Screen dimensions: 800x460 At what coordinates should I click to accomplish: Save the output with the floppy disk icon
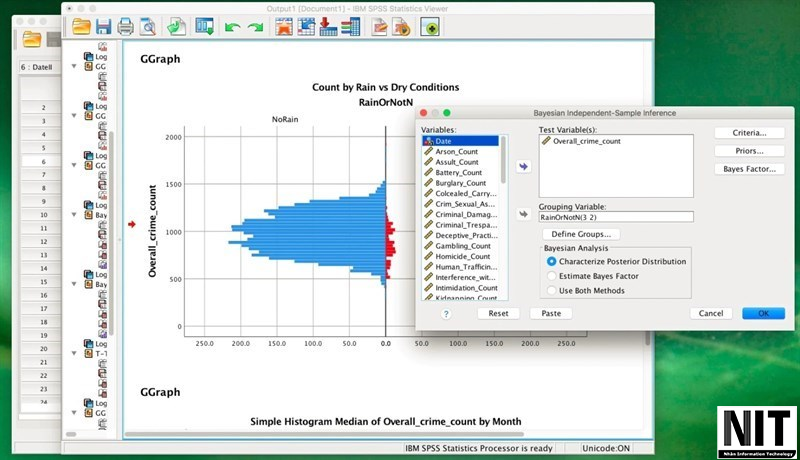coord(104,27)
